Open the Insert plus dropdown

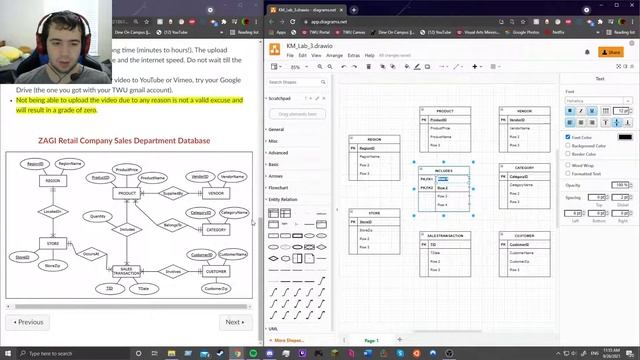(x=477, y=67)
